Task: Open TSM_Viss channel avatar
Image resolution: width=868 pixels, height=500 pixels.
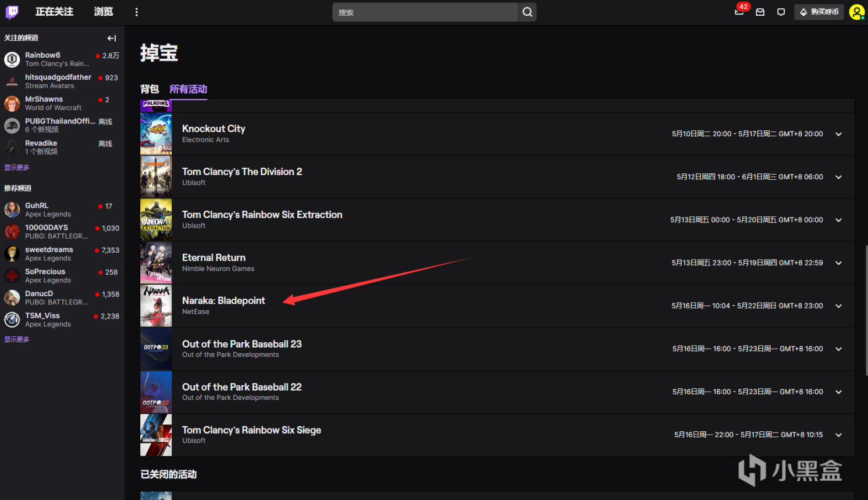Action: (x=12, y=320)
